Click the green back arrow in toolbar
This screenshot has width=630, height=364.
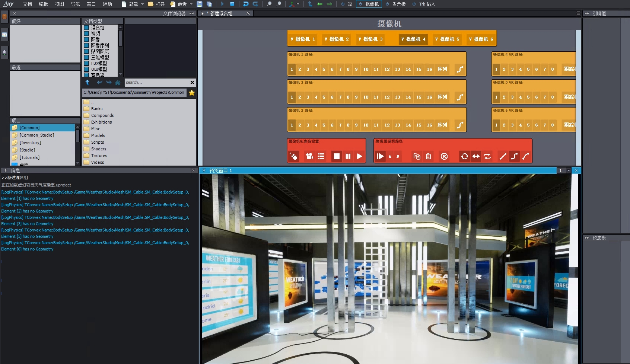320,4
